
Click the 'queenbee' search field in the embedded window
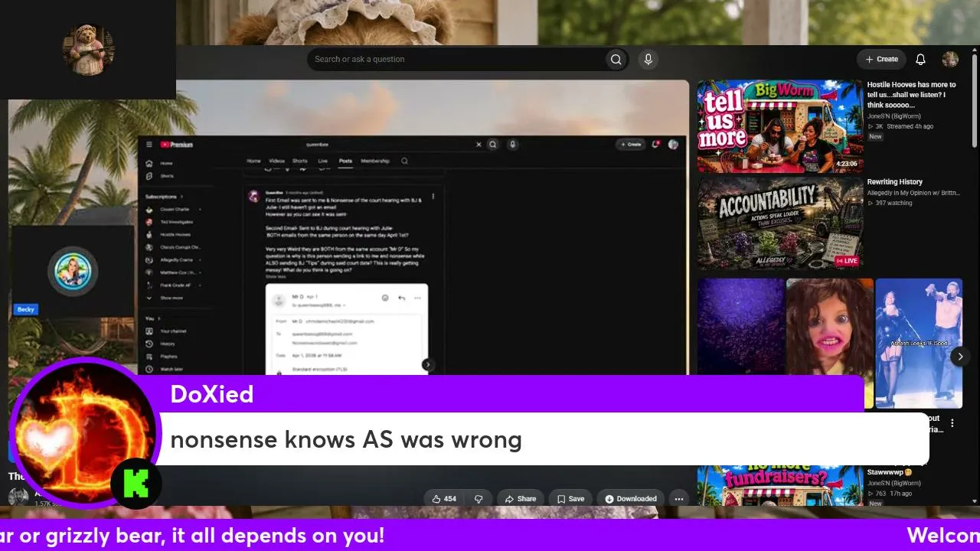click(390, 144)
